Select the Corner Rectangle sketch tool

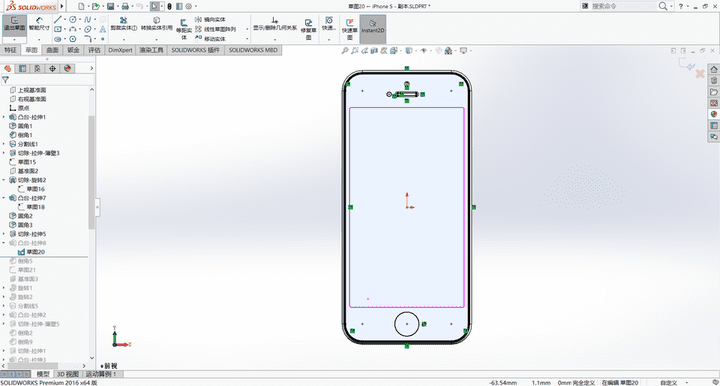click(x=57, y=29)
